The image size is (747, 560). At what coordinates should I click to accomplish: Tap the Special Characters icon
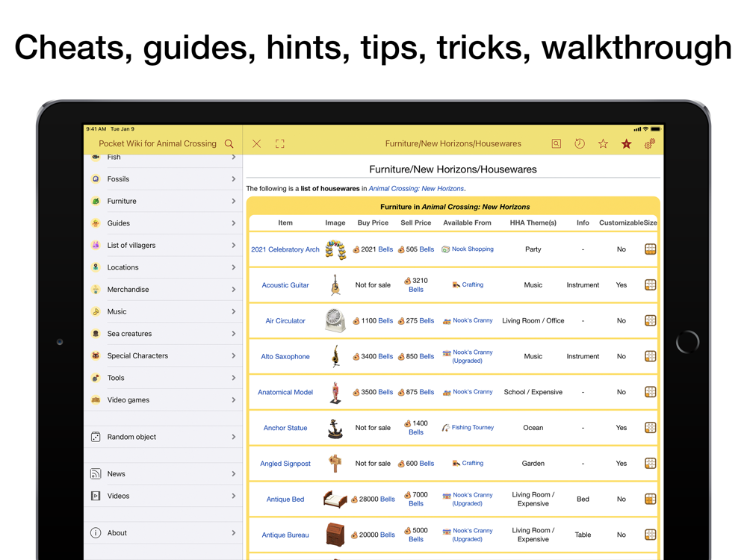pos(96,355)
